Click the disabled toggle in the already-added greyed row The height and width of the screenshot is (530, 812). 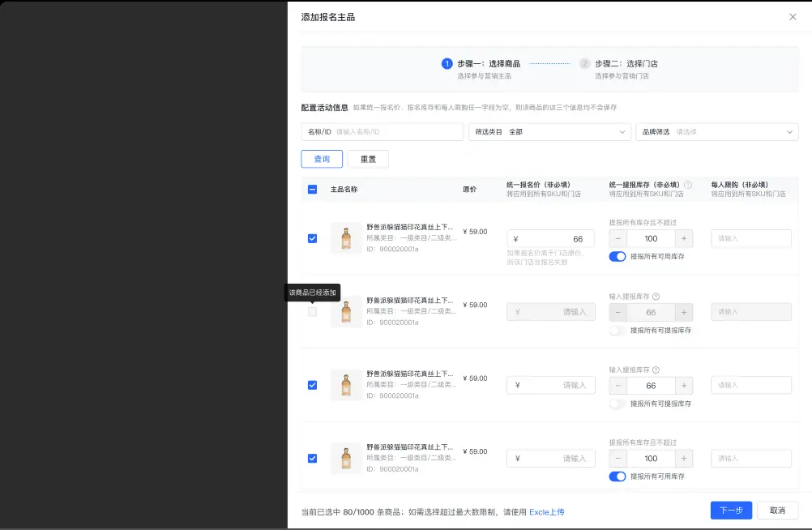[618, 331]
